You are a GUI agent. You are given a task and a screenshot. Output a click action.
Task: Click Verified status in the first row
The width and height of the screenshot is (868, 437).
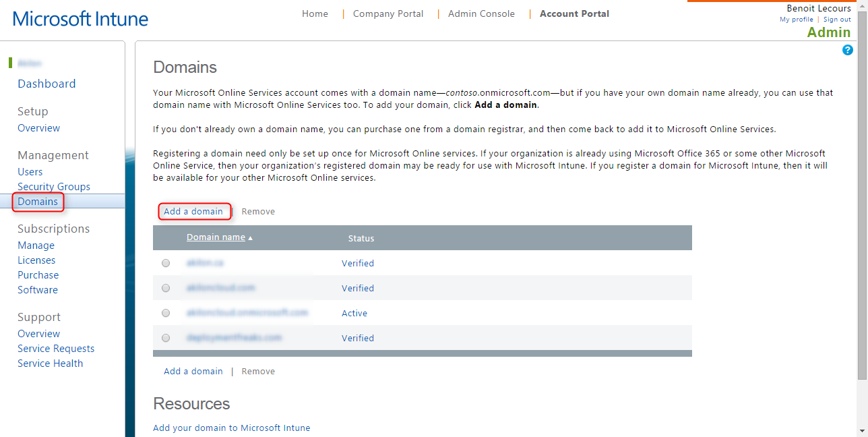358,263
